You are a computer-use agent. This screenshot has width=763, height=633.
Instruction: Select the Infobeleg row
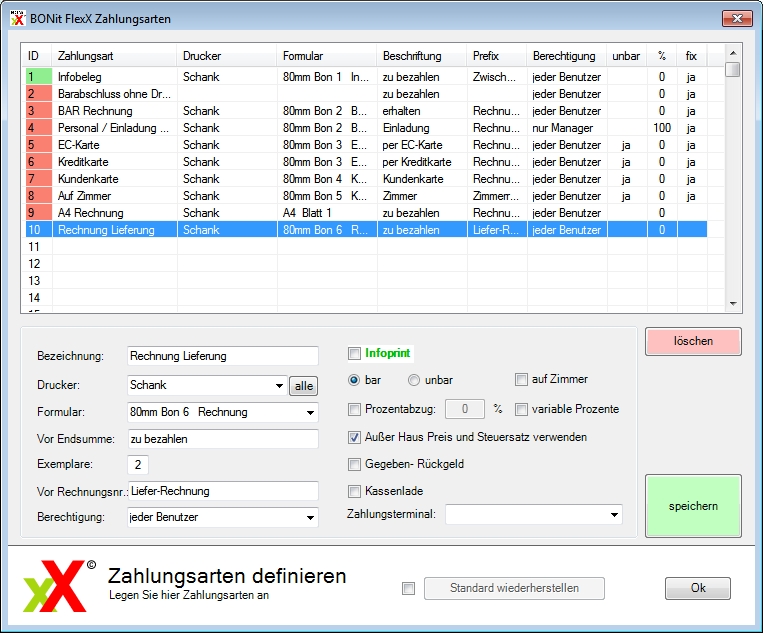[x=366, y=77]
